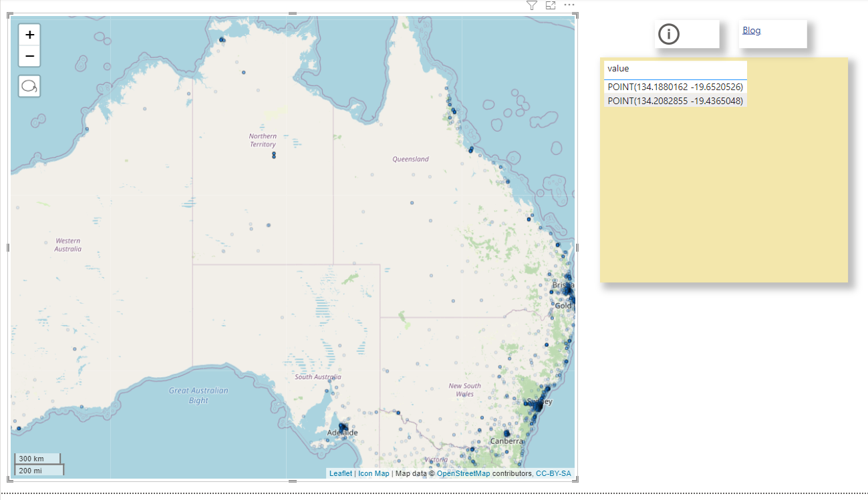Open the visual's filter icon

[x=531, y=5]
